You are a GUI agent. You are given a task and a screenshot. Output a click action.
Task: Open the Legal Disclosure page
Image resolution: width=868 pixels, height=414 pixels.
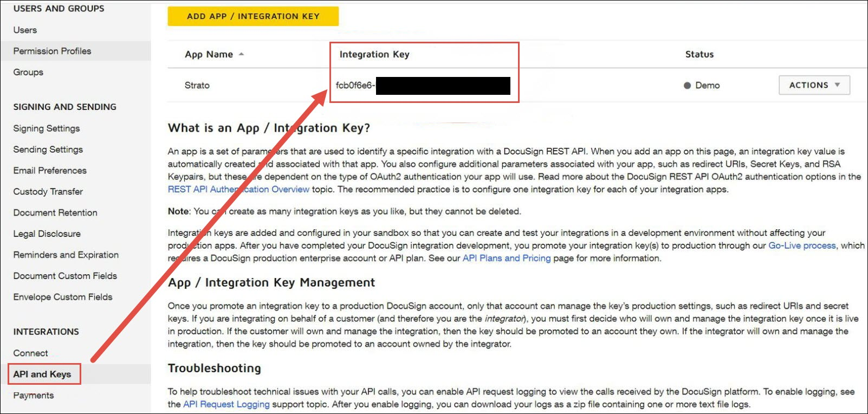[47, 234]
